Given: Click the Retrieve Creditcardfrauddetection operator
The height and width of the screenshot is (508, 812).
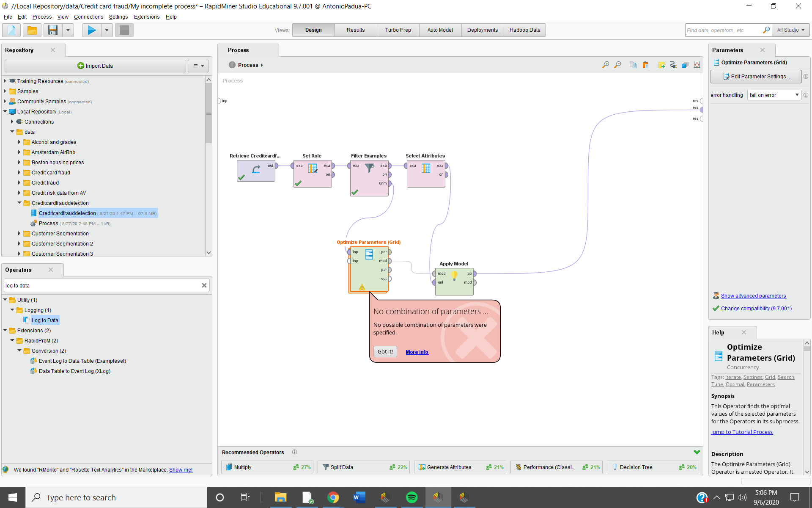Looking at the screenshot, I should (x=256, y=171).
